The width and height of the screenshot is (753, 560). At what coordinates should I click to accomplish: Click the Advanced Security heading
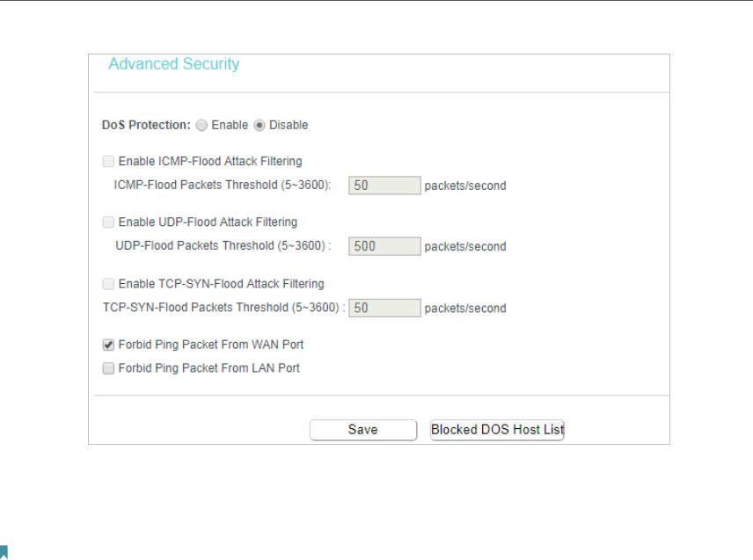click(174, 64)
